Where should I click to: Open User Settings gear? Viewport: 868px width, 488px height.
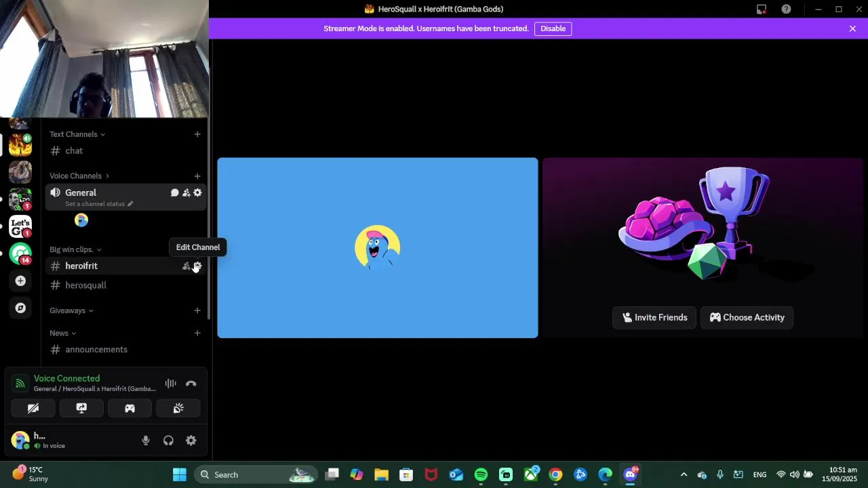click(191, 441)
